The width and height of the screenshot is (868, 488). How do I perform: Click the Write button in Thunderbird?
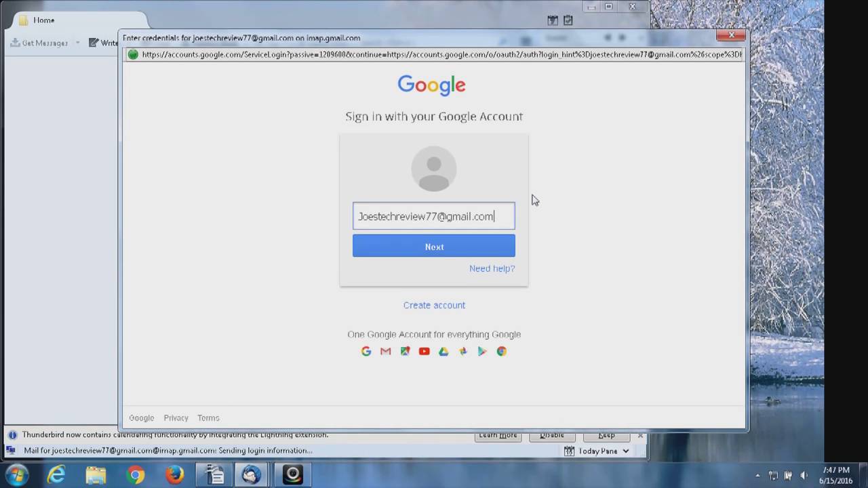coord(103,43)
